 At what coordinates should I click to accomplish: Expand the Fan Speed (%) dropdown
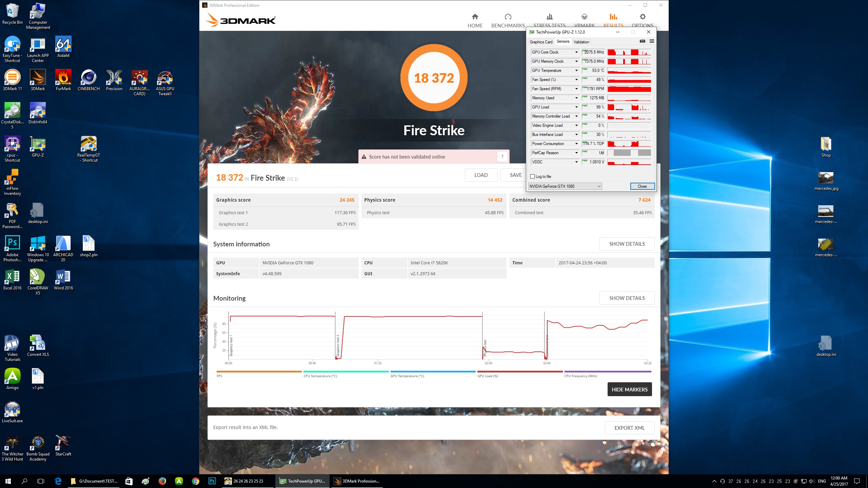pos(576,80)
